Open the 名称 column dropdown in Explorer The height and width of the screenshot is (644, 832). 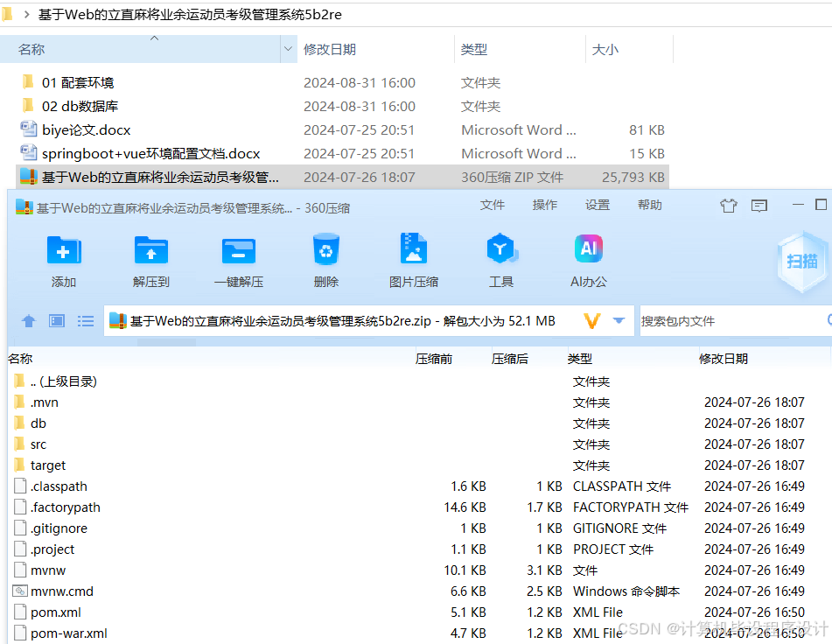pyautogui.click(x=289, y=49)
